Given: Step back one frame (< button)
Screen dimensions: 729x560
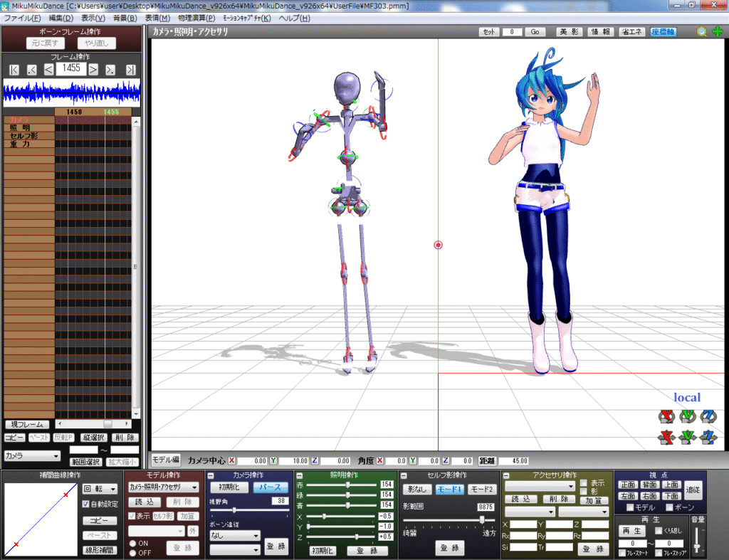Looking at the screenshot, I should [x=49, y=70].
